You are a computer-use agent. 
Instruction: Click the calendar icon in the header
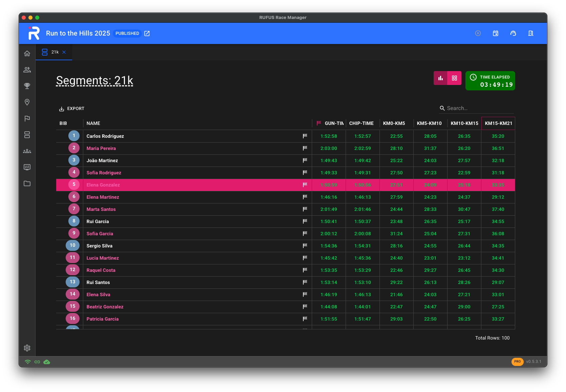coord(495,33)
